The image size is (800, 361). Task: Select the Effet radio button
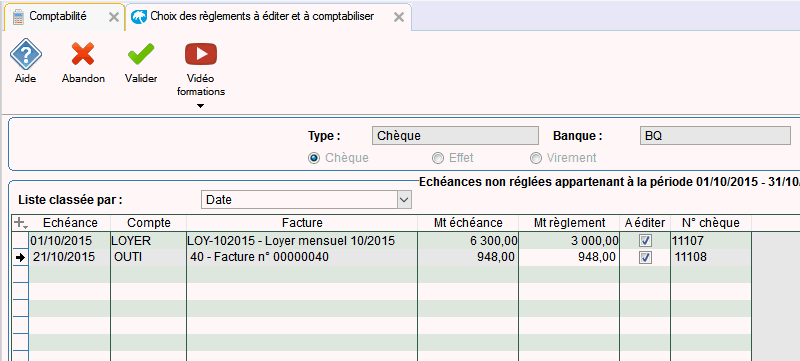[x=438, y=159]
